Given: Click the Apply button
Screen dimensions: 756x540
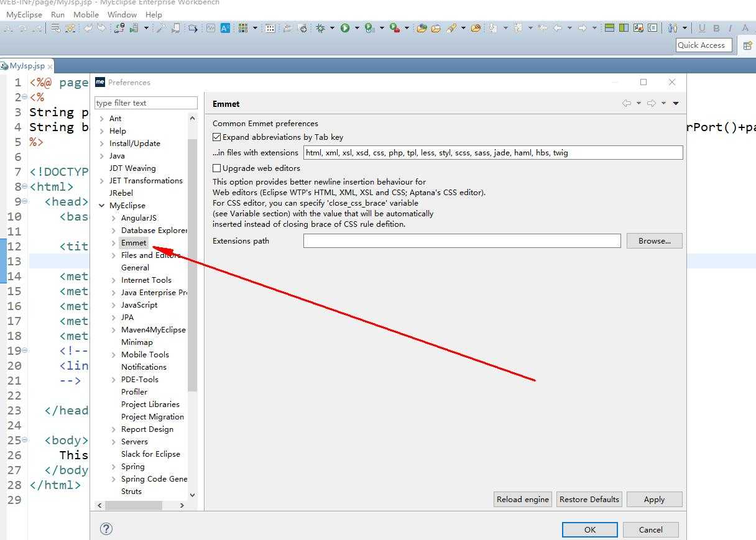Looking at the screenshot, I should coord(654,499).
